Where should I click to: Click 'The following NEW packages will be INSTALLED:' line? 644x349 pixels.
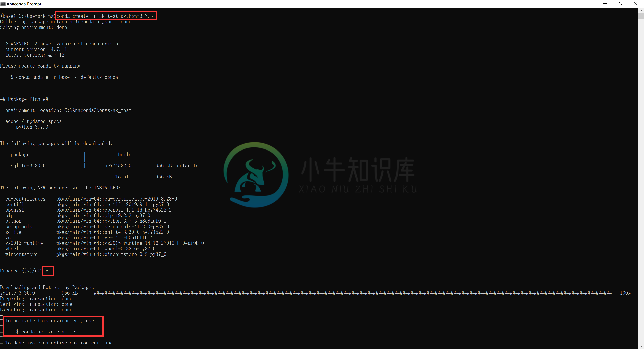coord(60,188)
